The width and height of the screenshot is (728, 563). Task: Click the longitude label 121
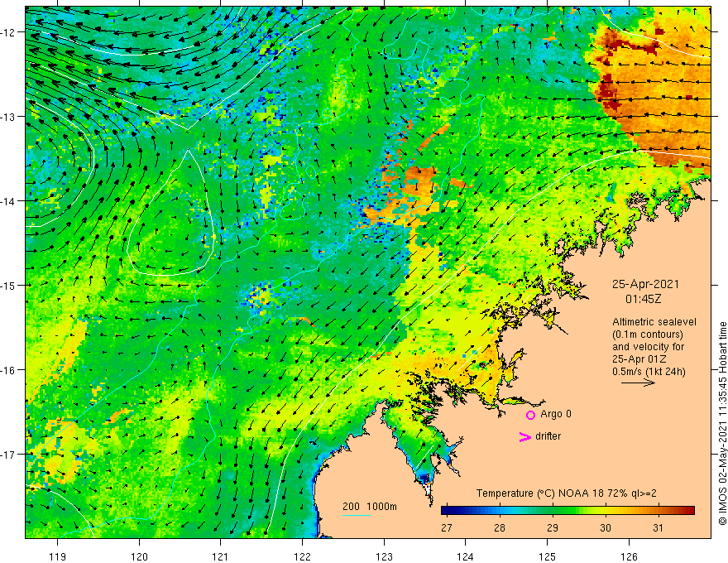pos(221,556)
